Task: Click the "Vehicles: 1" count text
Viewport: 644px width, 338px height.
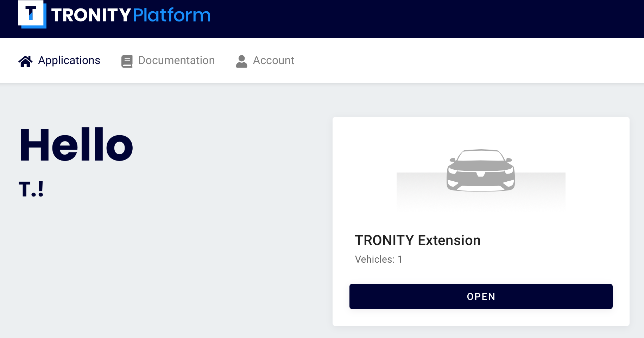Action: (x=378, y=259)
